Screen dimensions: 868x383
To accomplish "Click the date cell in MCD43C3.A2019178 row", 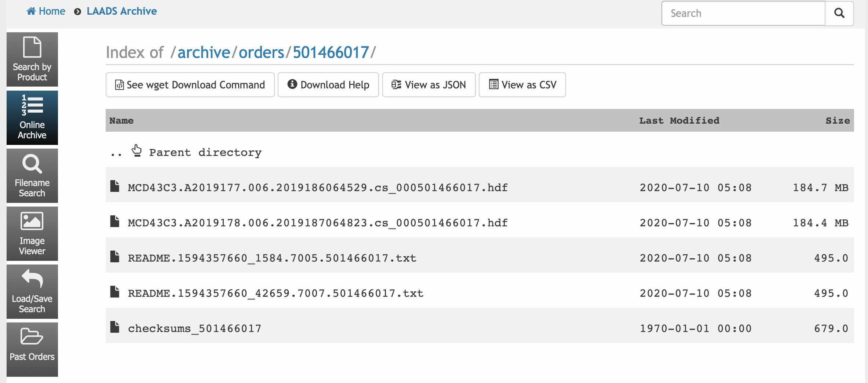I will (x=696, y=223).
